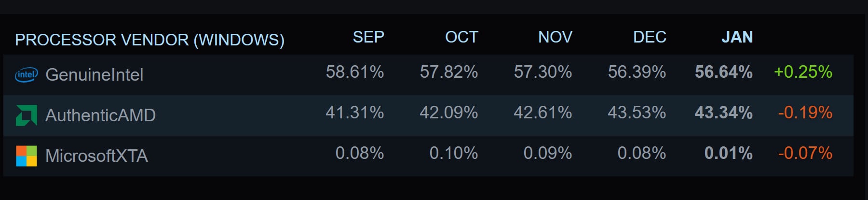This screenshot has height=200, width=868.
Task: Open the MicrosoftXTA vendor entry
Action: (96, 156)
